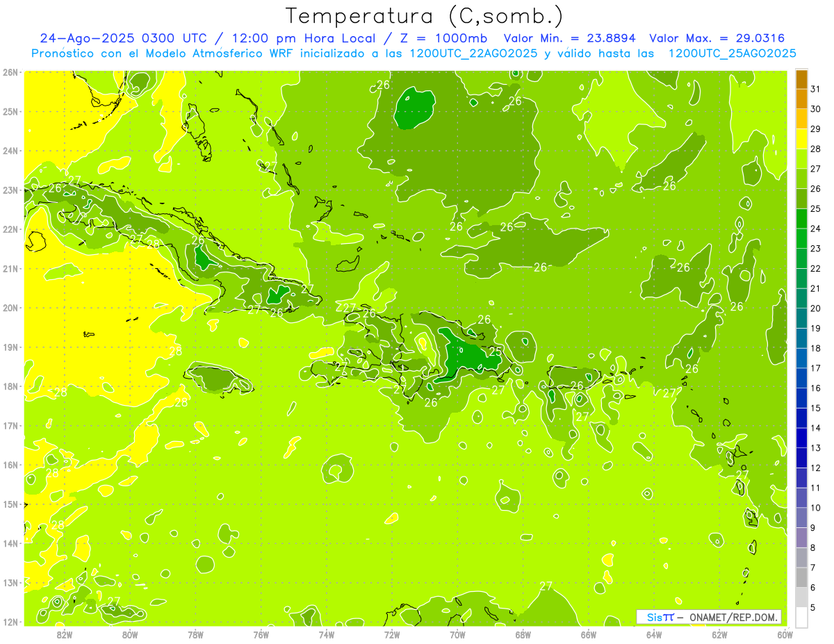Click the contour label 25 over eastern Hispaniola
The image size is (834, 644).
click(x=496, y=352)
